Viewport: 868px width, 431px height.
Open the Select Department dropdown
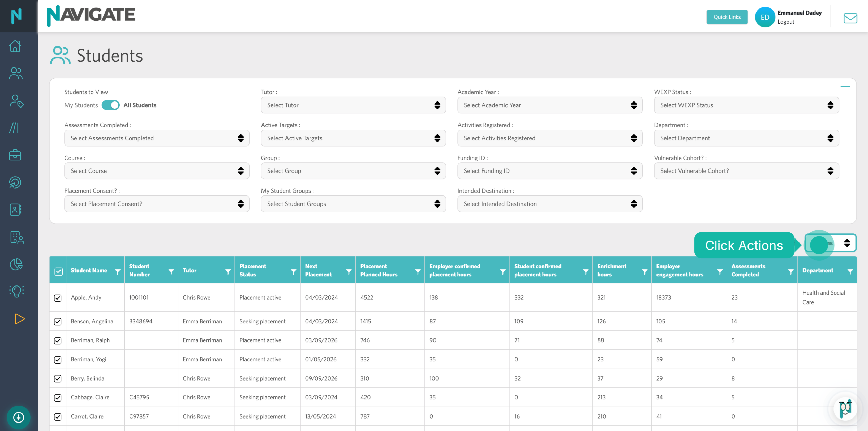tap(746, 138)
